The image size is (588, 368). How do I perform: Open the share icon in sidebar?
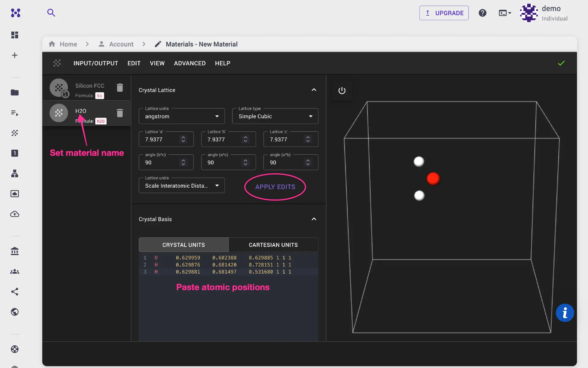[15, 292]
